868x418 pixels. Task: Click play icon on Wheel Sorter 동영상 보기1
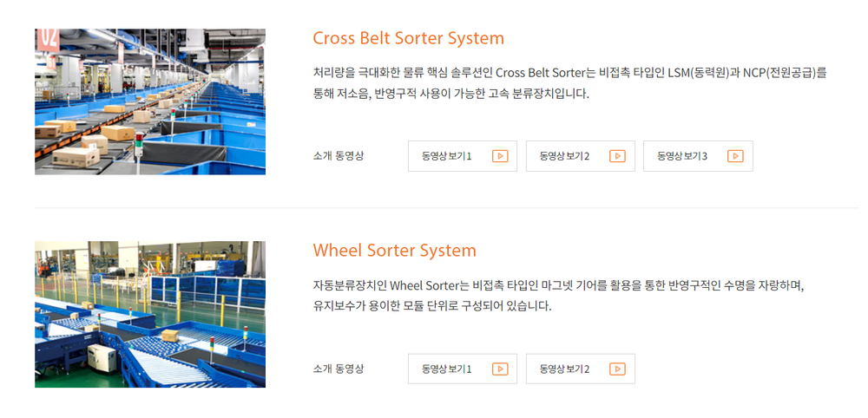coord(500,369)
